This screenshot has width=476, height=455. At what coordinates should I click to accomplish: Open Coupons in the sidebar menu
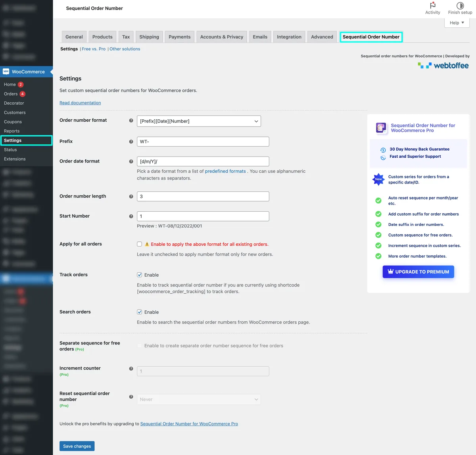13,122
